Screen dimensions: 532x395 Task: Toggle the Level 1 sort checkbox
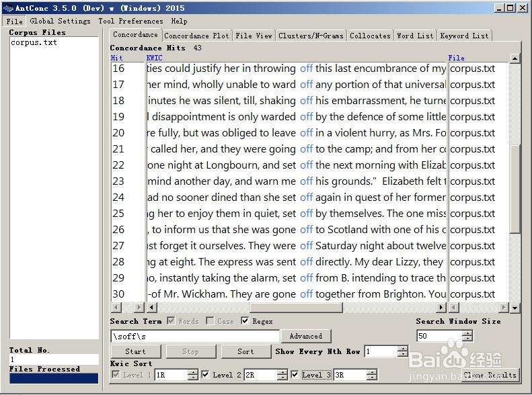point(116,374)
